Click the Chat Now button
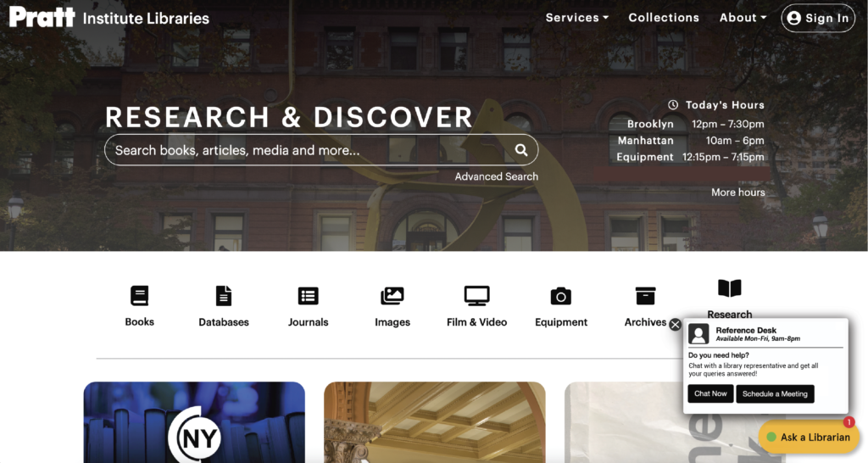Image resolution: width=868 pixels, height=463 pixels. pyautogui.click(x=711, y=393)
